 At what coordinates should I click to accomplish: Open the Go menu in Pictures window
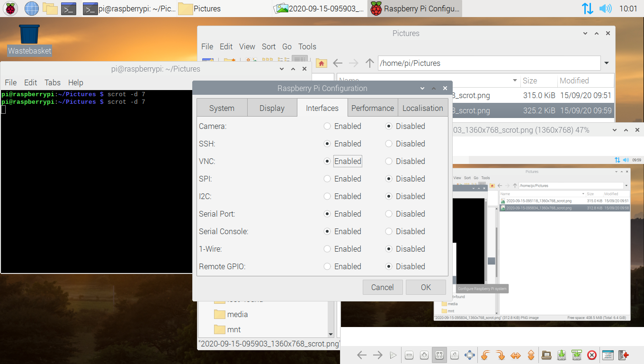(x=287, y=46)
